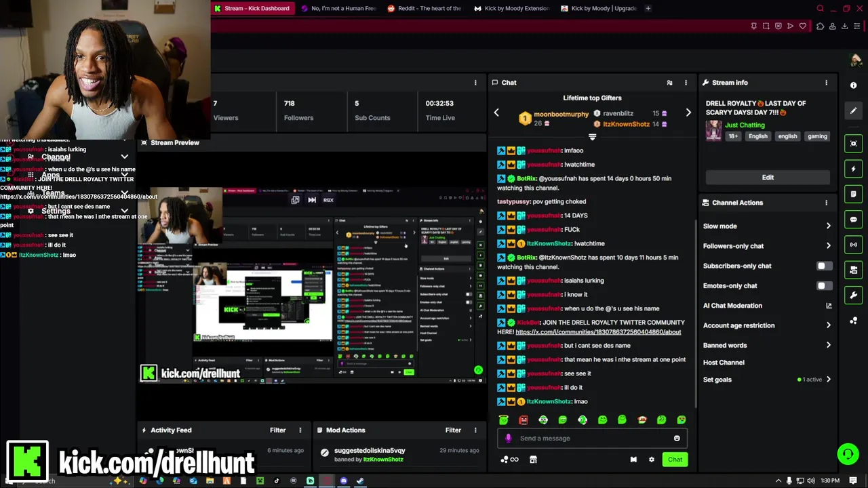The width and height of the screenshot is (868, 488).
Task: Show previous top gifters with left arrow
Action: tap(496, 113)
